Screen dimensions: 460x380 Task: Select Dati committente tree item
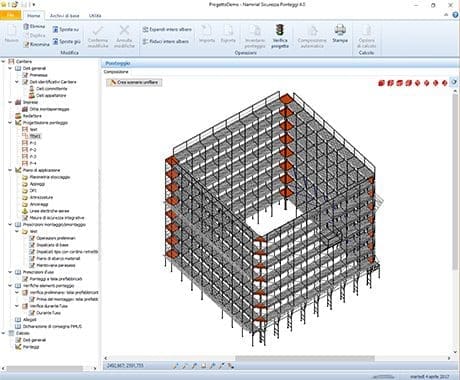[x=52, y=89]
